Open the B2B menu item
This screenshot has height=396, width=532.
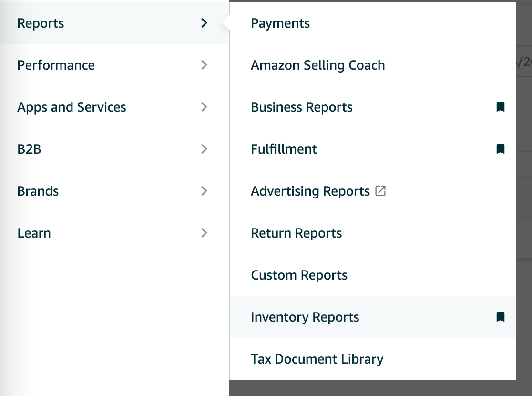[114, 149]
